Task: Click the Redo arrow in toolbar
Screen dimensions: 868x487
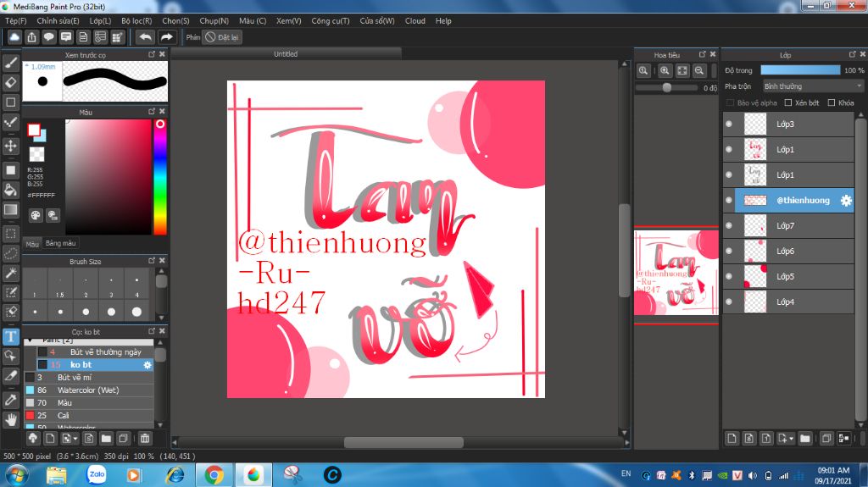Action: pos(166,37)
